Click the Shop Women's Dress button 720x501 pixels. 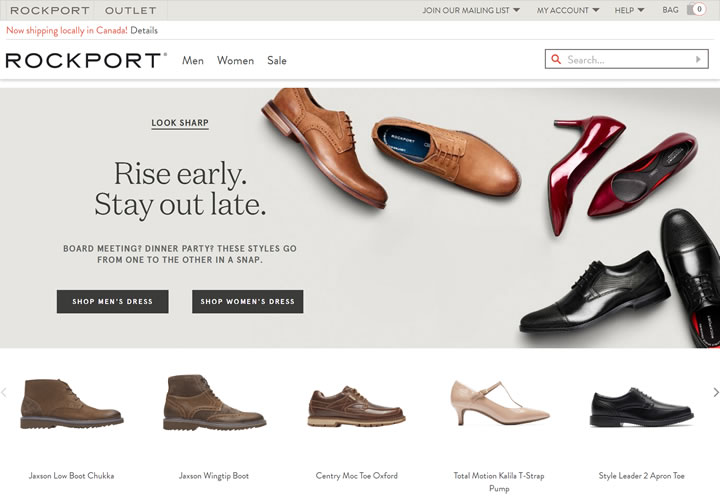pyautogui.click(x=248, y=301)
